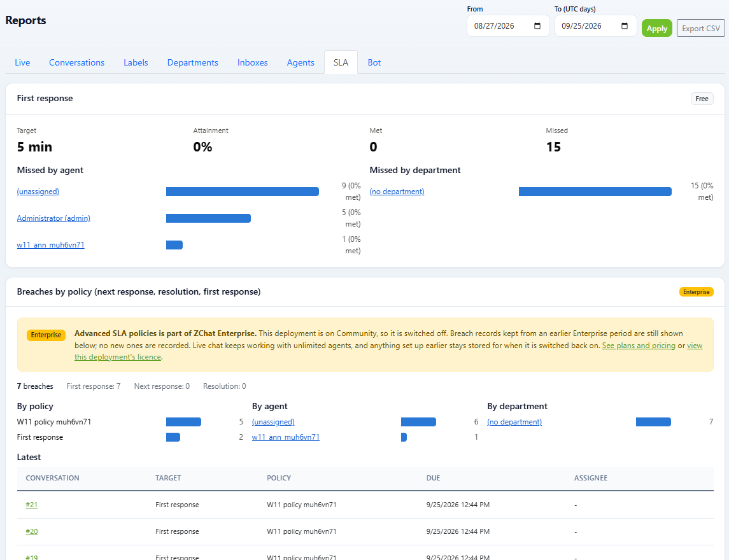Click the 0% Attainment value
Image resolution: width=729 pixels, height=560 pixels.
click(x=202, y=147)
